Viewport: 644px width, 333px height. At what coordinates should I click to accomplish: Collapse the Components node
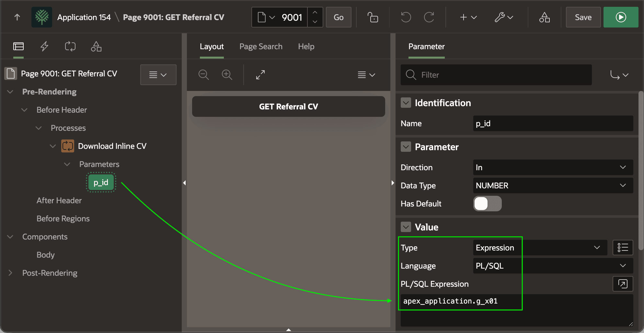pyautogui.click(x=10, y=237)
